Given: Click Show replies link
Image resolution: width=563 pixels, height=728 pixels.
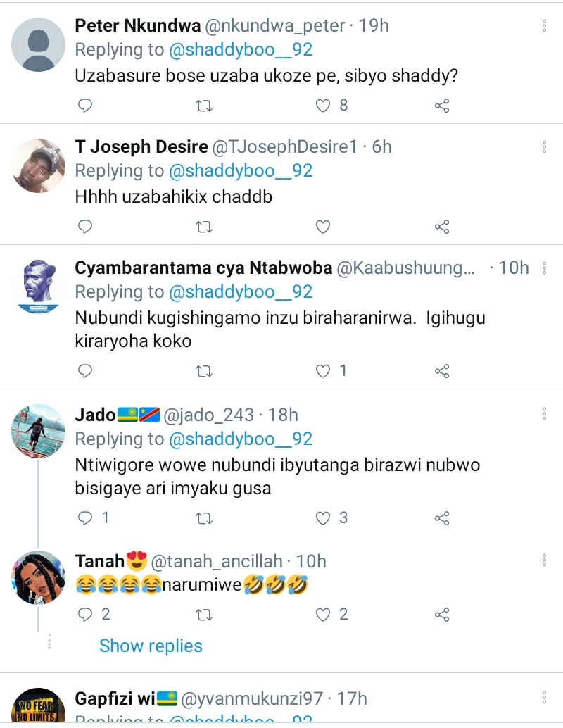Looking at the screenshot, I should (x=151, y=646).
